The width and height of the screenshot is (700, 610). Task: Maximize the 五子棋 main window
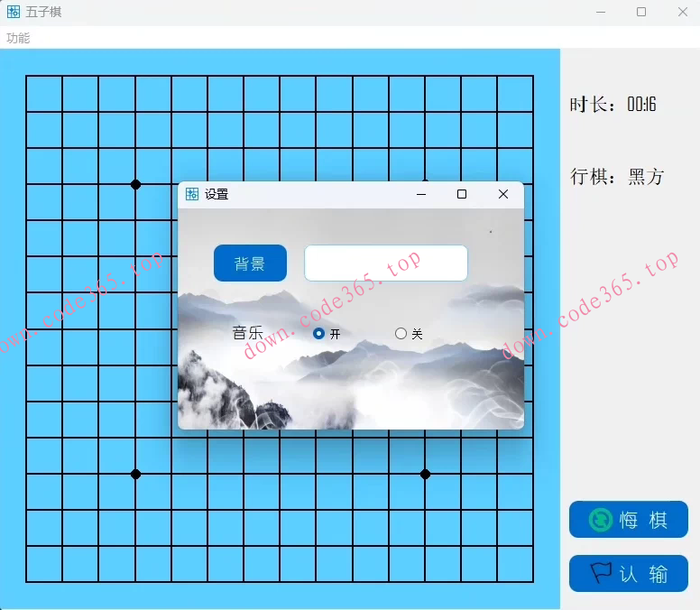tap(641, 13)
